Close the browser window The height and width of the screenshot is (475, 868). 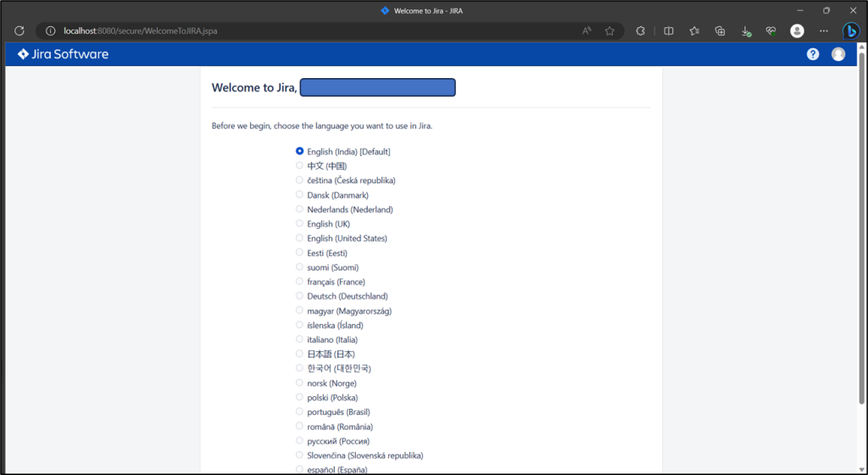pos(853,10)
